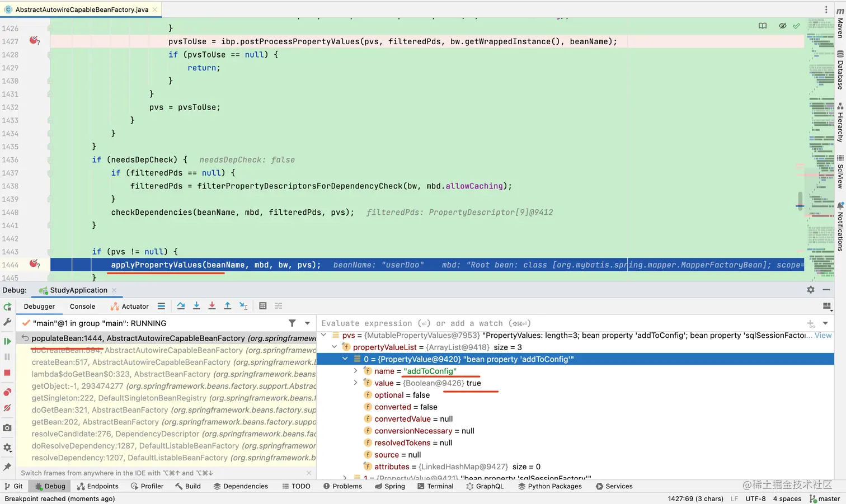This screenshot has width=846, height=504.
Task: Open the Terminal tool window
Action: tap(435, 486)
